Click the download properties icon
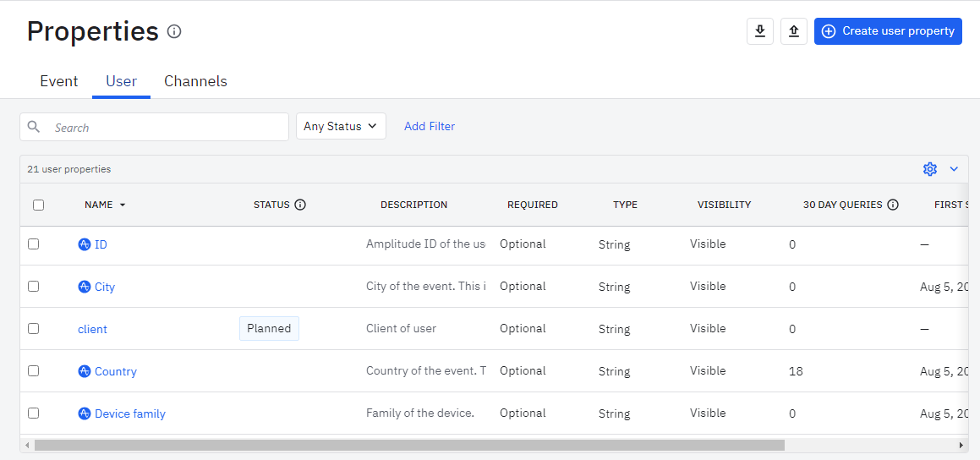The width and height of the screenshot is (980, 460). (x=760, y=31)
